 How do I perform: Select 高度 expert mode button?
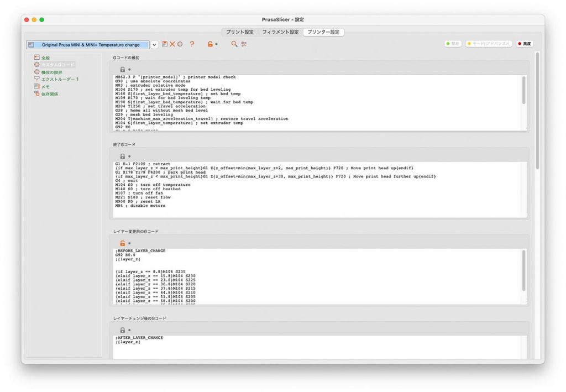525,44
